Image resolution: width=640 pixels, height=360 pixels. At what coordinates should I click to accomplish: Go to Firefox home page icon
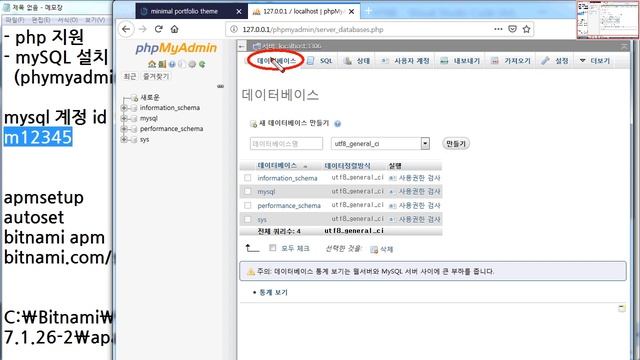[x=175, y=29]
